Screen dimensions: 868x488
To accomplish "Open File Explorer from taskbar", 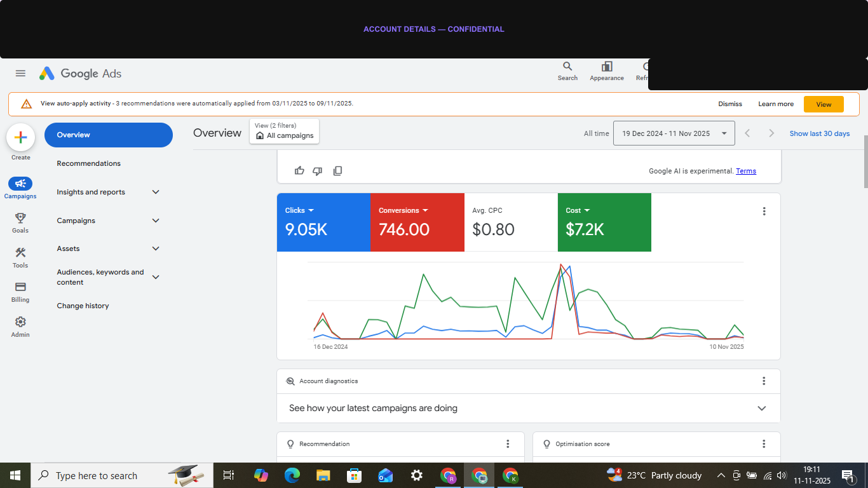I will coord(323,475).
